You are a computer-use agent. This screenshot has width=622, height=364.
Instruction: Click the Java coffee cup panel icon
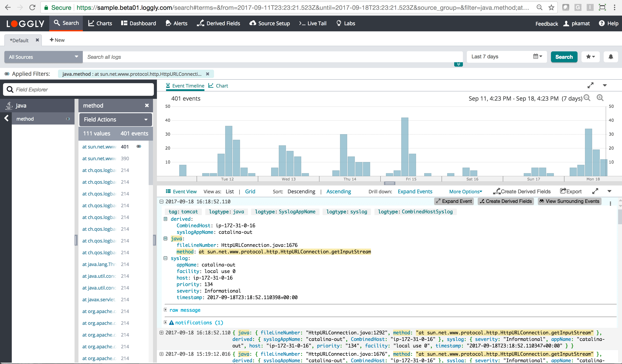9,105
